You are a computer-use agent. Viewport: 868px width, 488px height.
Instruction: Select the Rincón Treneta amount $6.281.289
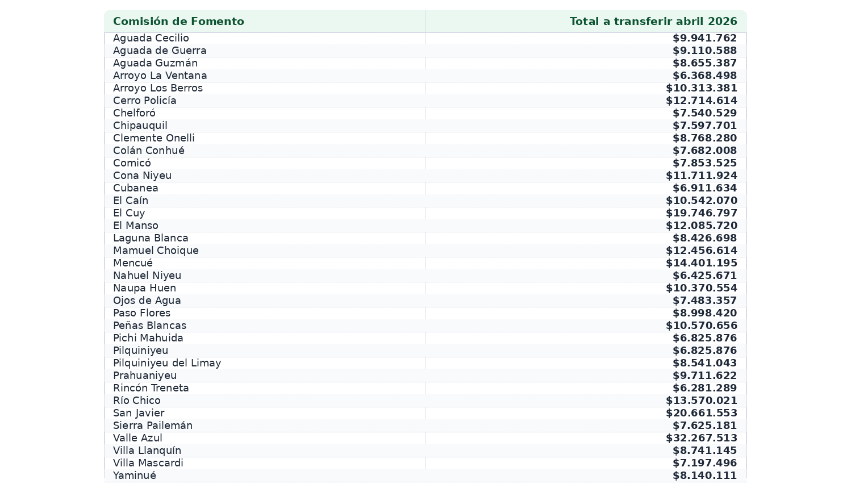[x=705, y=388]
